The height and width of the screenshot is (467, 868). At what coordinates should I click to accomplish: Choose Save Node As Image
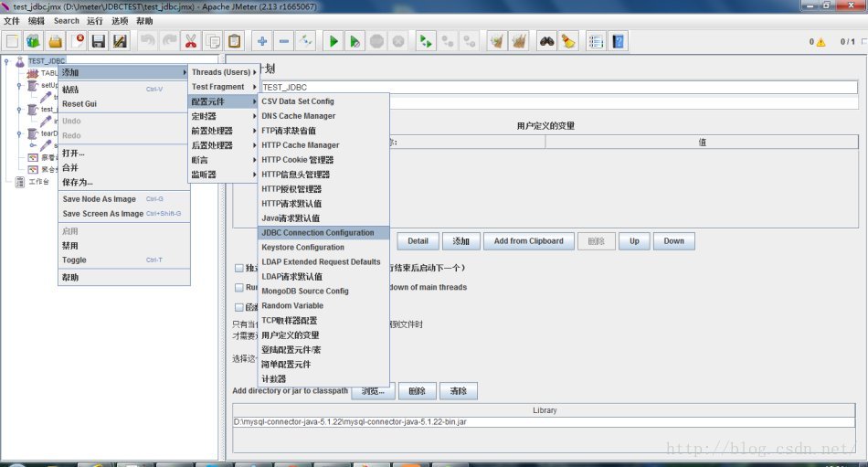point(124,199)
